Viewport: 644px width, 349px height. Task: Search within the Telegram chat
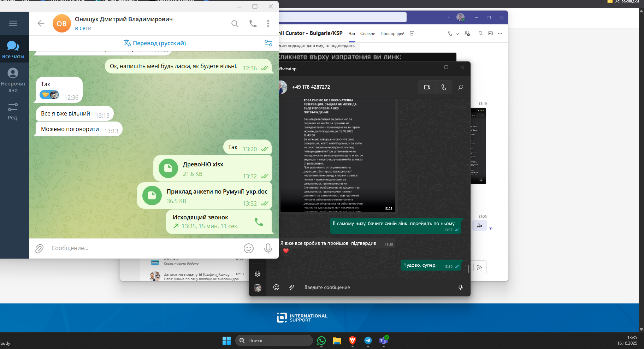click(235, 24)
